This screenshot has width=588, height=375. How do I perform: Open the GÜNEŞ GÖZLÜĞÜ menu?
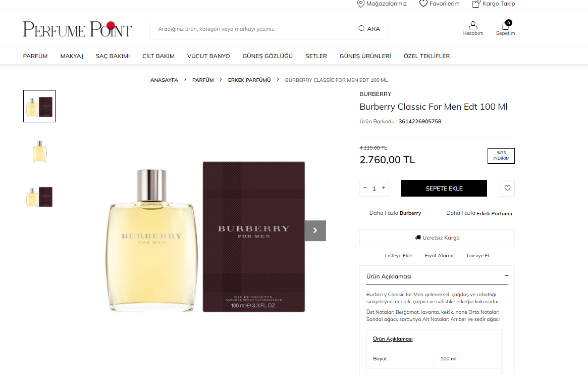pos(268,56)
